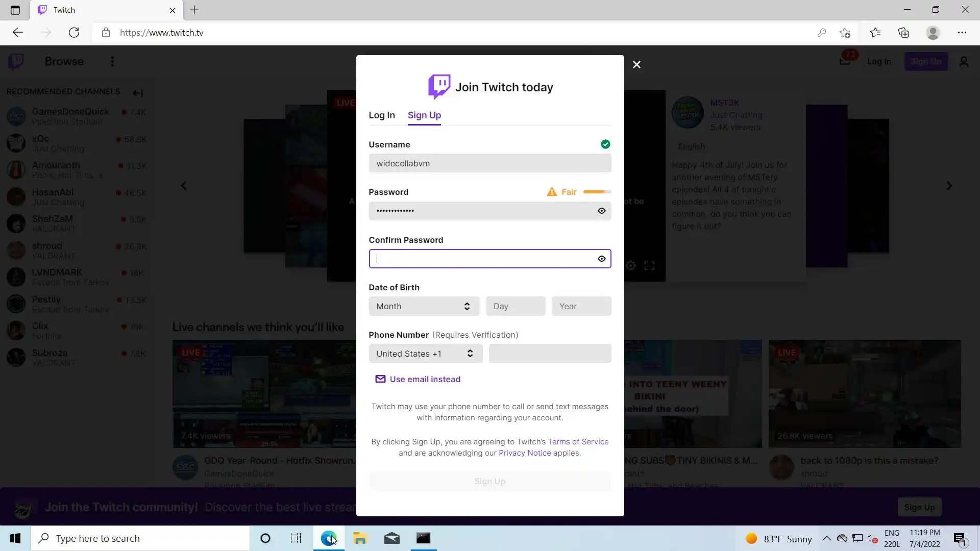Click the phone number input field
This screenshot has width=980, height=551.
[550, 354]
